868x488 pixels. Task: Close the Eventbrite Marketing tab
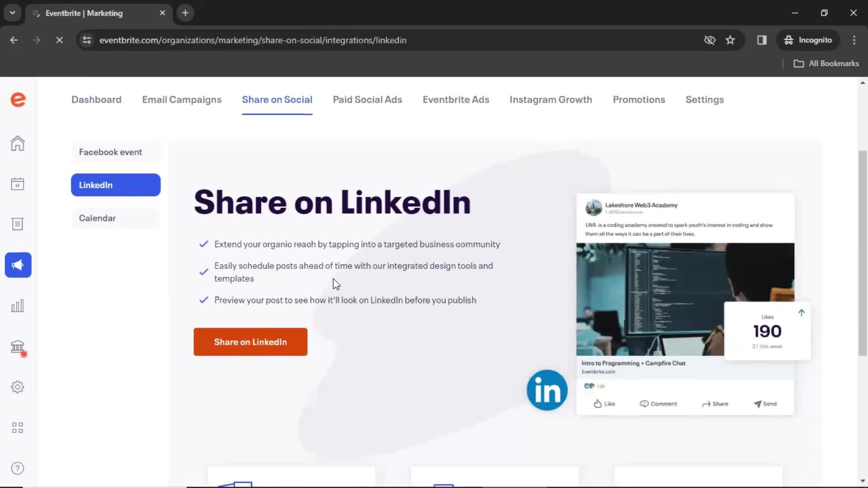coord(162,13)
